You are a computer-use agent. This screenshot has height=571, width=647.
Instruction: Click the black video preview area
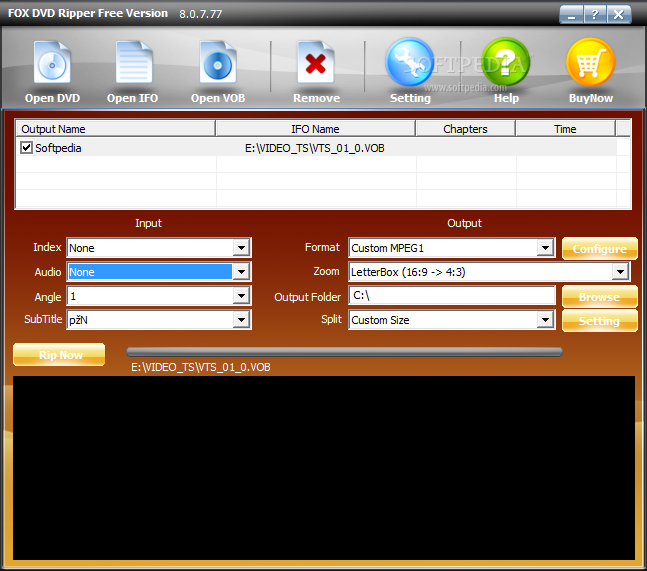click(x=324, y=468)
